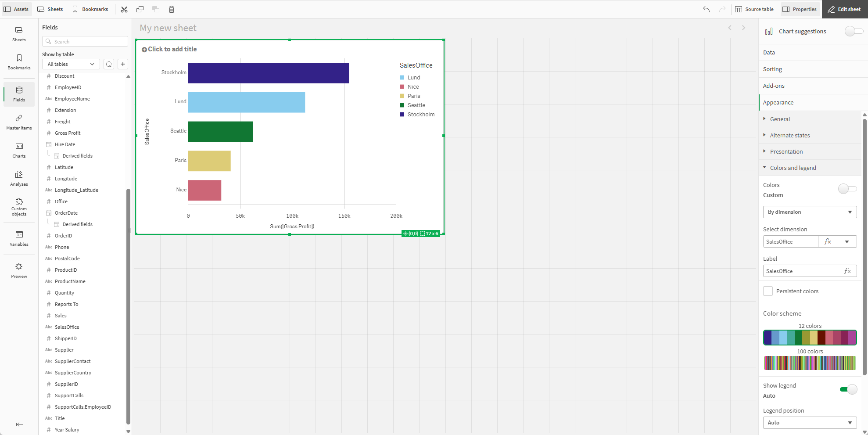Open the Properties panel tab
Image resolution: width=868 pixels, height=435 pixels.
[800, 9]
